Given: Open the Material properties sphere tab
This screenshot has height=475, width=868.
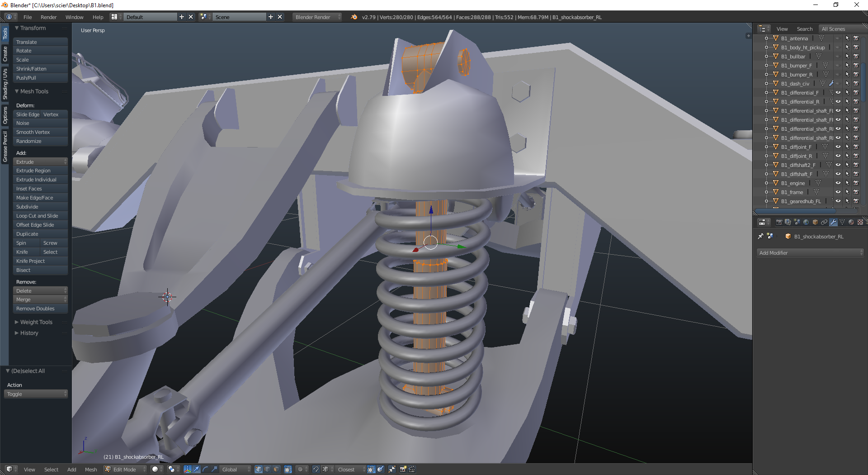Looking at the screenshot, I should (x=851, y=222).
